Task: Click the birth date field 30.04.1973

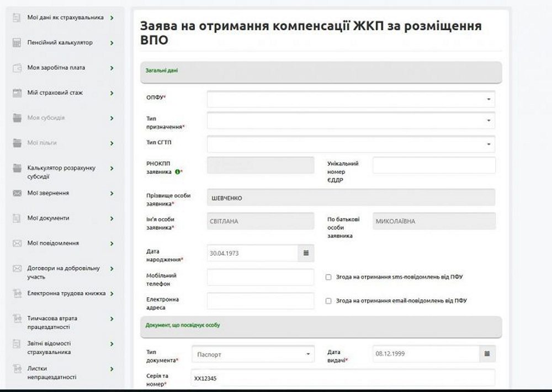Action: tap(252, 253)
